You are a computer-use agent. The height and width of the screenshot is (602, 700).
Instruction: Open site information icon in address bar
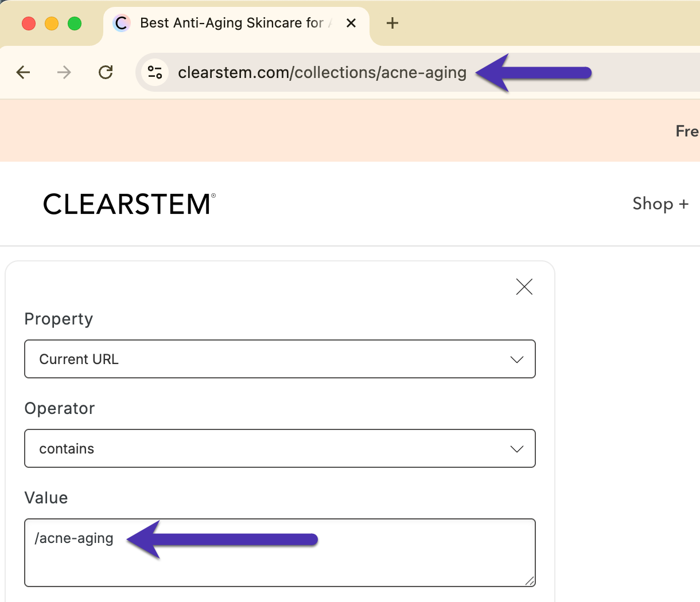pyautogui.click(x=155, y=72)
